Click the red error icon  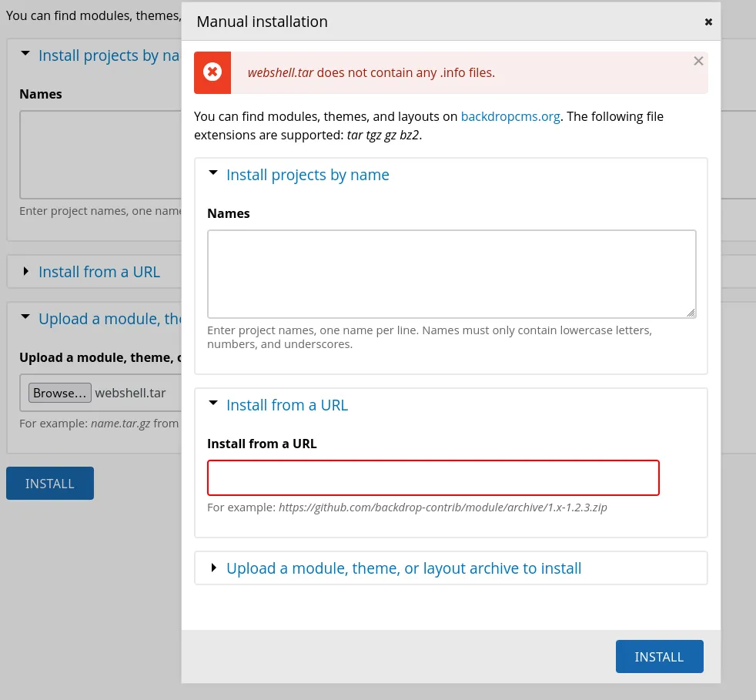point(212,72)
